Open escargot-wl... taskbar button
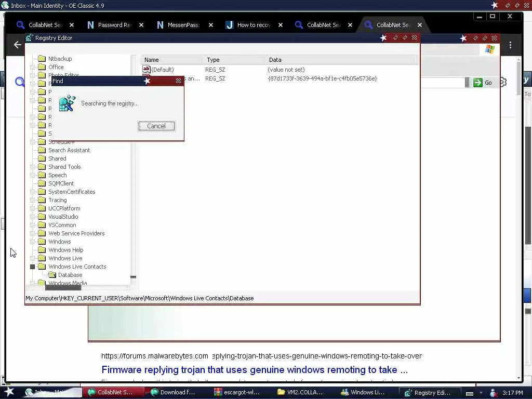This screenshot has height=399, width=532. (238, 392)
